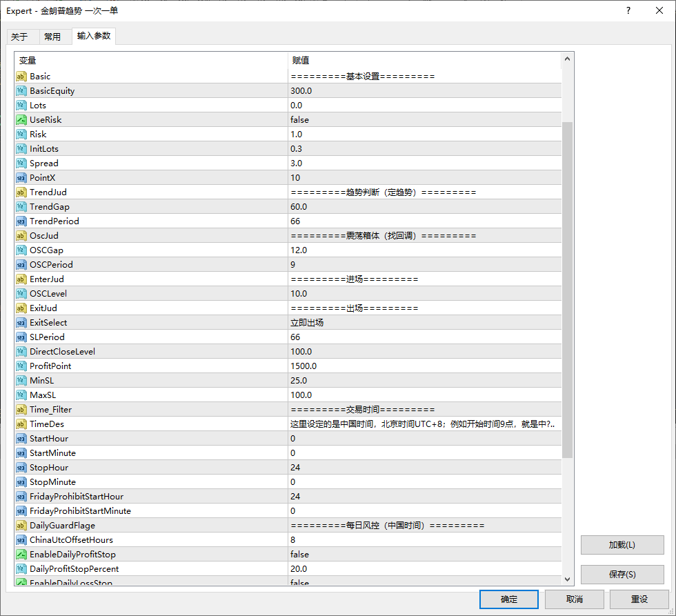This screenshot has height=616, width=676.
Task: Click the vertical scrollbar thumb
Action: coord(567,290)
